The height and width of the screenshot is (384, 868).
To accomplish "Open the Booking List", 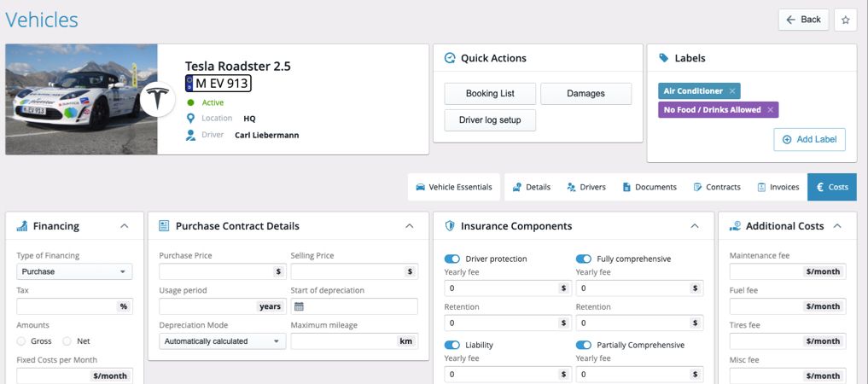I will pos(490,94).
